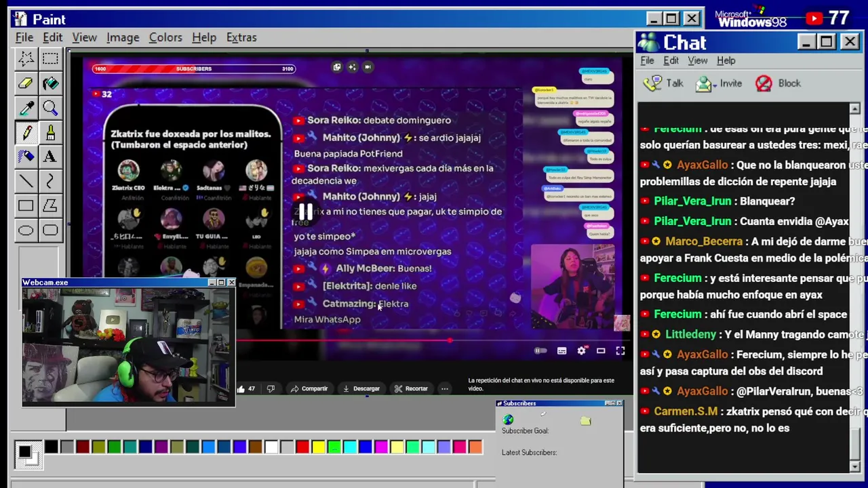Screen dimensions: 868x488
Task: Open the Paint File menu
Action: click(x=24, y=37)
